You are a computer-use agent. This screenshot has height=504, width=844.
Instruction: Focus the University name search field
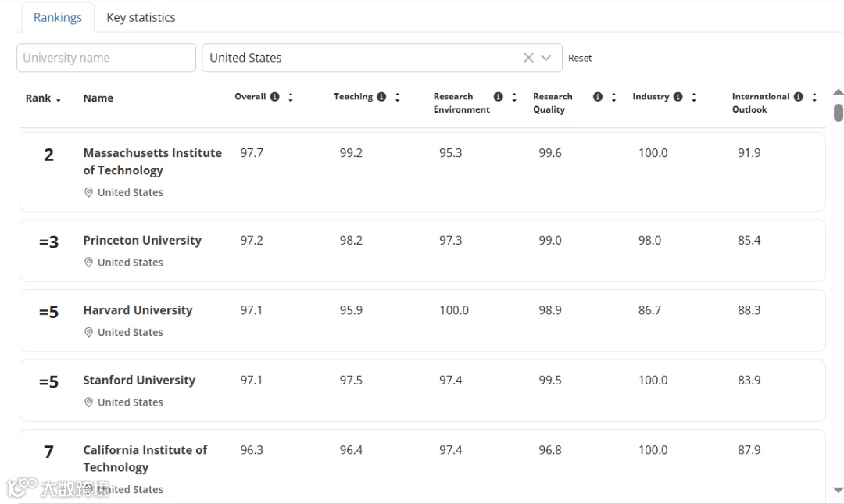pos(106,58)
